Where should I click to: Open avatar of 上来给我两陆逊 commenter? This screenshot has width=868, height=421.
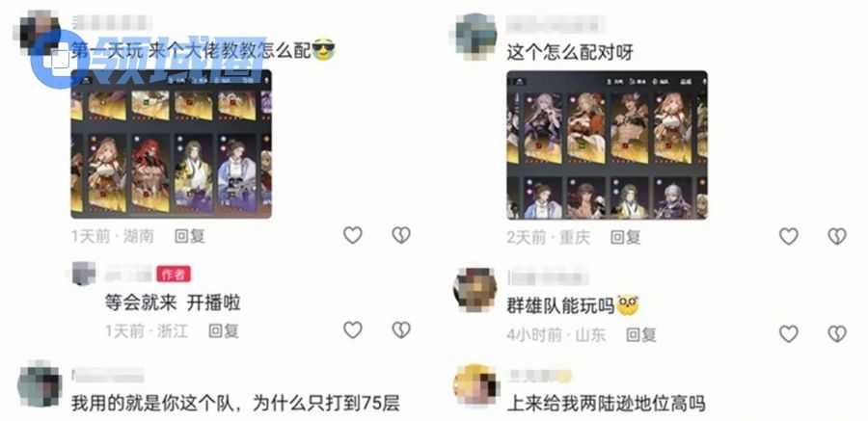[x=475, y=385]
